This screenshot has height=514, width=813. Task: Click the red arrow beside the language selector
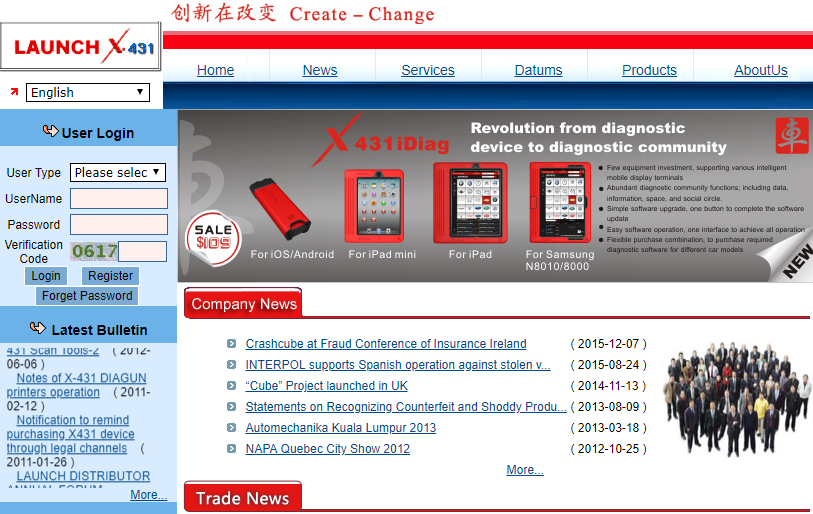14,92
